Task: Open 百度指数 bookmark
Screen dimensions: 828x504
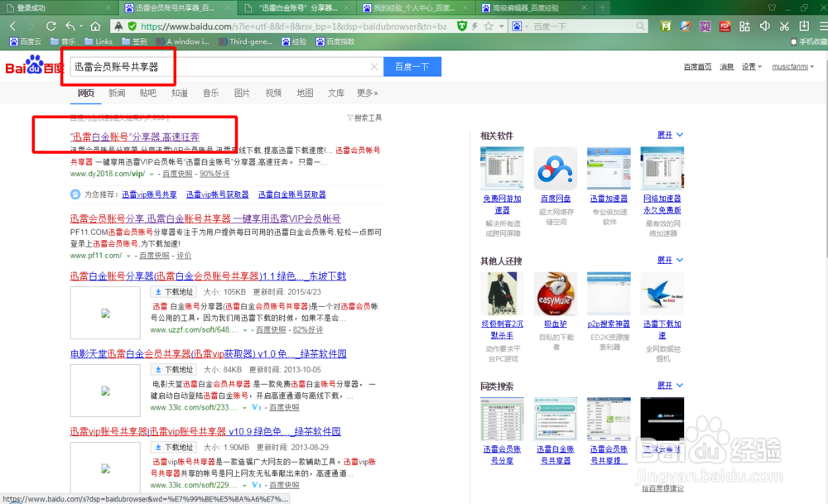Action: coord(335,41)
